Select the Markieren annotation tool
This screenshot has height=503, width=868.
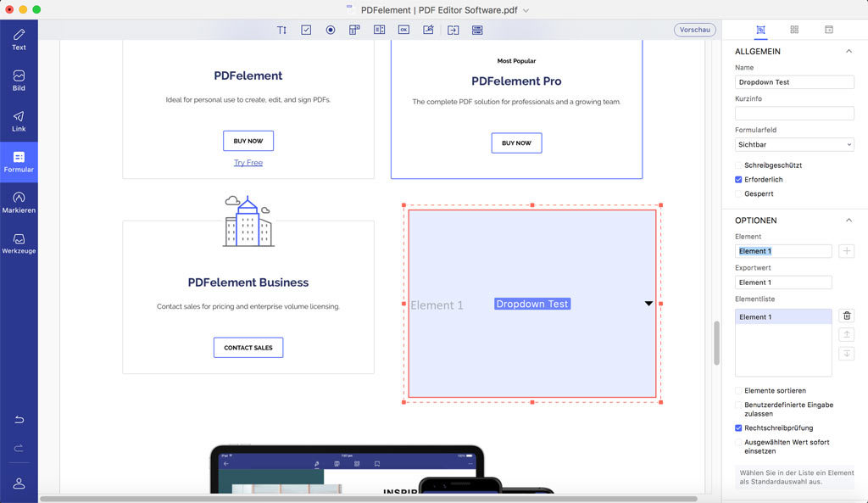click(19, 203)
